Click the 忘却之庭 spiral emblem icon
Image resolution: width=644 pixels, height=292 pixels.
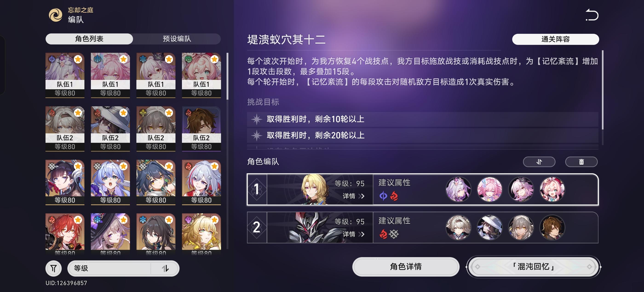tap(55, 15)
